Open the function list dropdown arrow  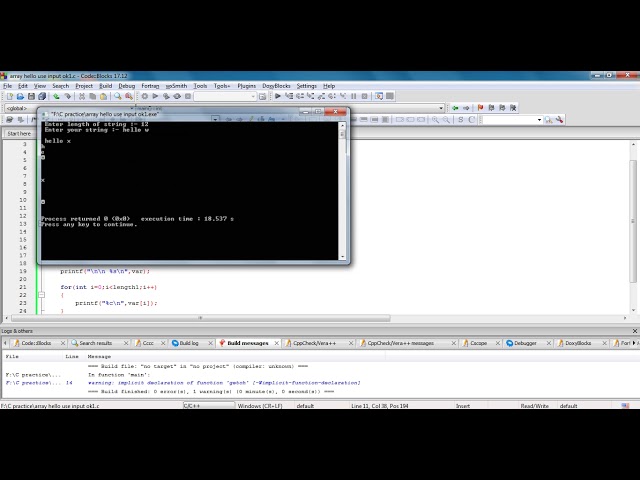(x=441, y=108)
